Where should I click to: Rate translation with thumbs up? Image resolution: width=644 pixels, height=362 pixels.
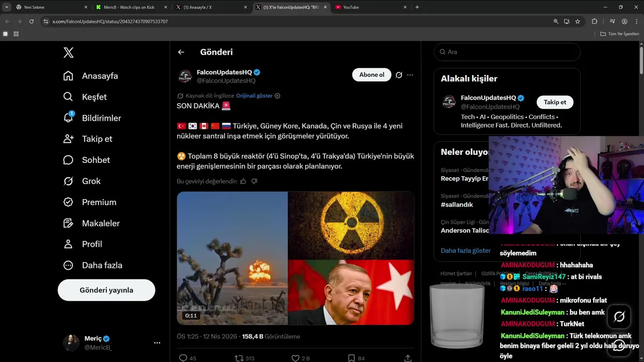(x=243, y=182)
